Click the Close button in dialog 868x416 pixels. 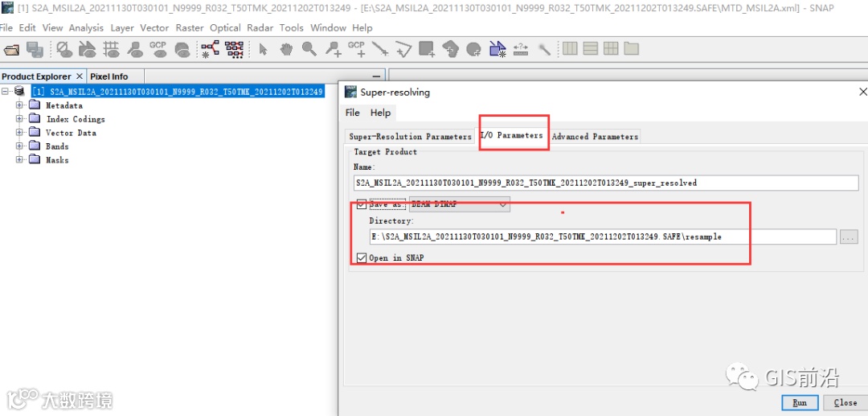coord(845,402)
